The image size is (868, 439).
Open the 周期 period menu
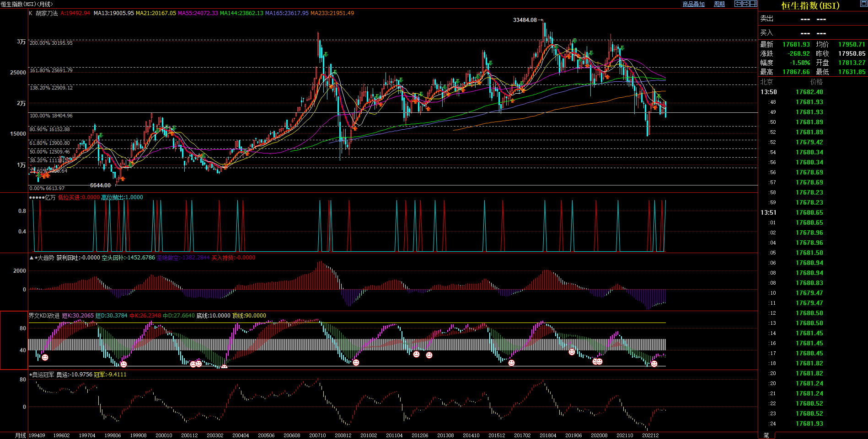coord(719,4)
